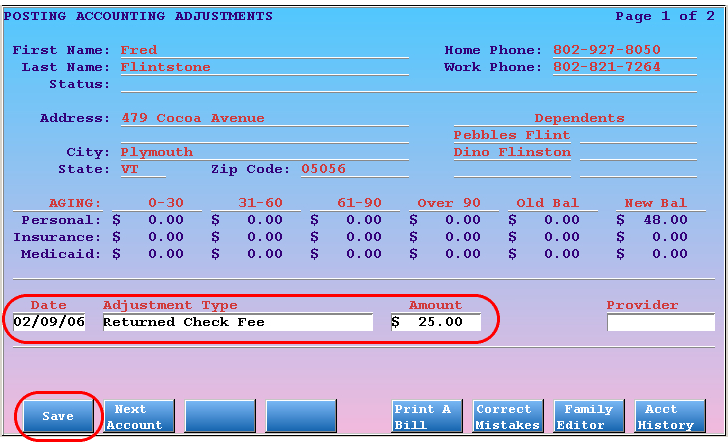This screenshot has height=442, width=728.
Task: Click the Insurance row label
Action: point(57,237)
